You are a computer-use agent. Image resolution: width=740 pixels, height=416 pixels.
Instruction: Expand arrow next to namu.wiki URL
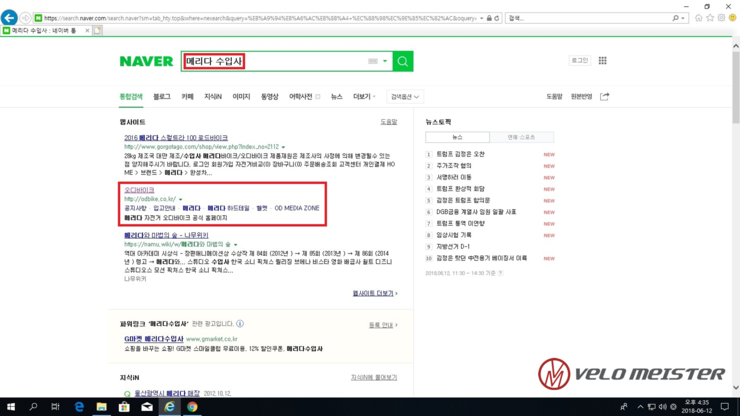click(235, 245)
